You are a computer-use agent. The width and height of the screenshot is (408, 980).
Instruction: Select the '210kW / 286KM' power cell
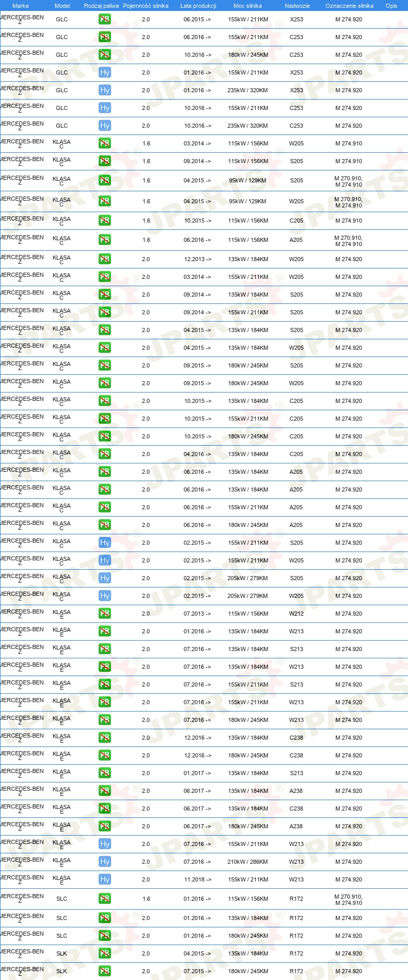[x=248, y=862]
